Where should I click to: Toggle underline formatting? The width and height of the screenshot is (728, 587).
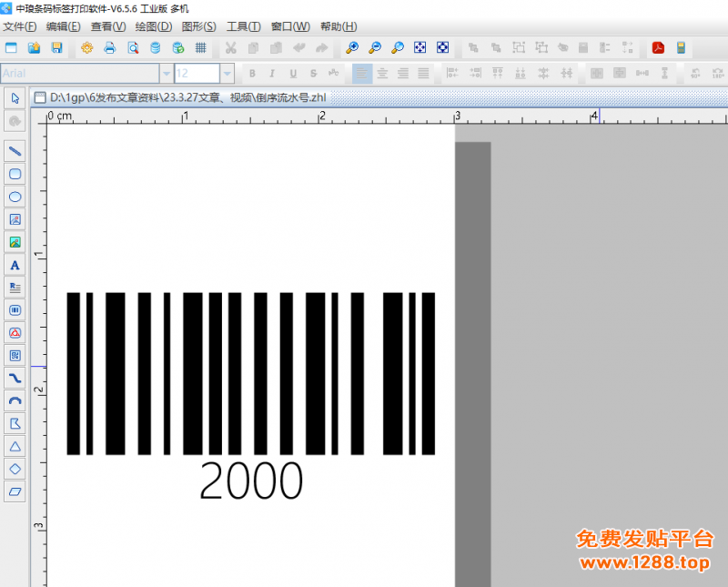click(x=293, y=74)
